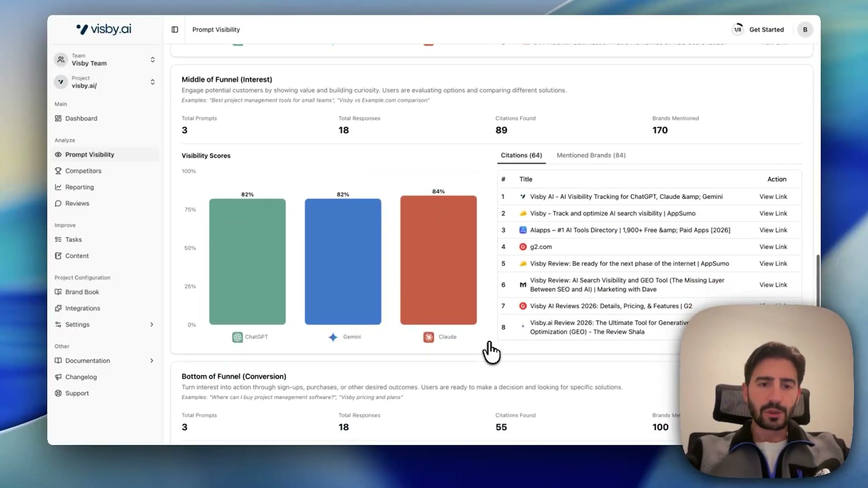This screenshot has width=868, height=488.
Task: Click the g2.com favicon in row 4
Action: click(x=523, y=247)
